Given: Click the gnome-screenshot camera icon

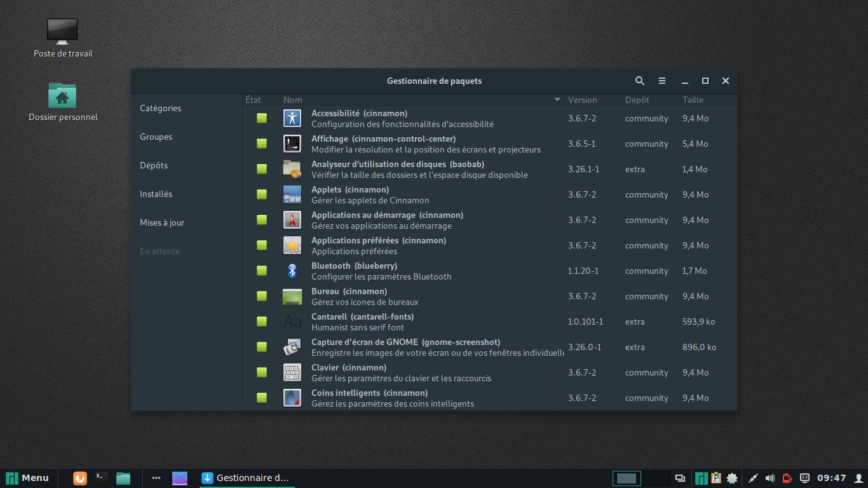Looking at the screenshot, I should point(292,347).
